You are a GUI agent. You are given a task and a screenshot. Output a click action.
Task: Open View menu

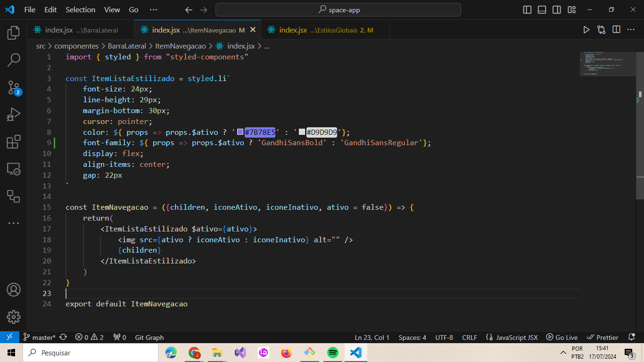[112, 9]
